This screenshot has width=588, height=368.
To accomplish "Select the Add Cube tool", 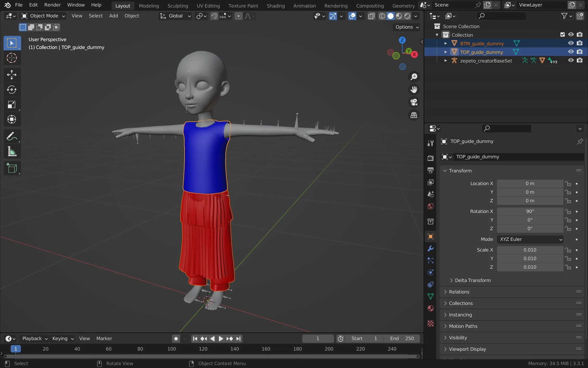I will point(12,168).
